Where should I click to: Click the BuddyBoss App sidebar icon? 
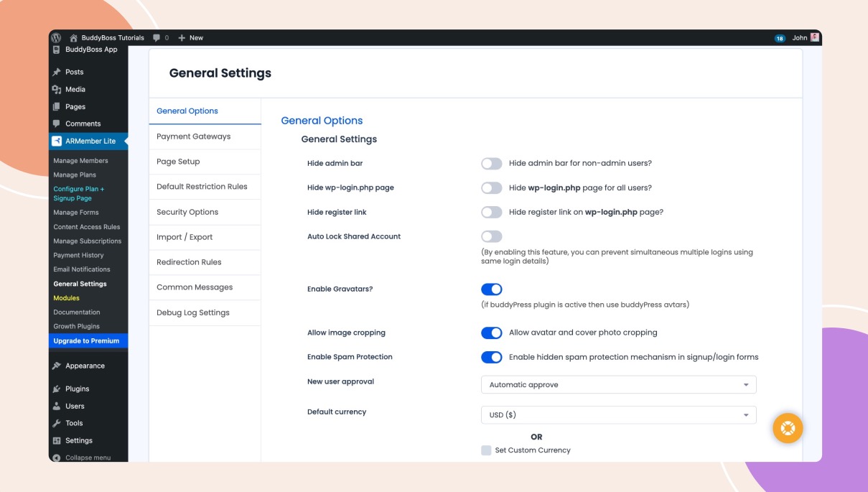pyautogui.click(x=57, y=50)
